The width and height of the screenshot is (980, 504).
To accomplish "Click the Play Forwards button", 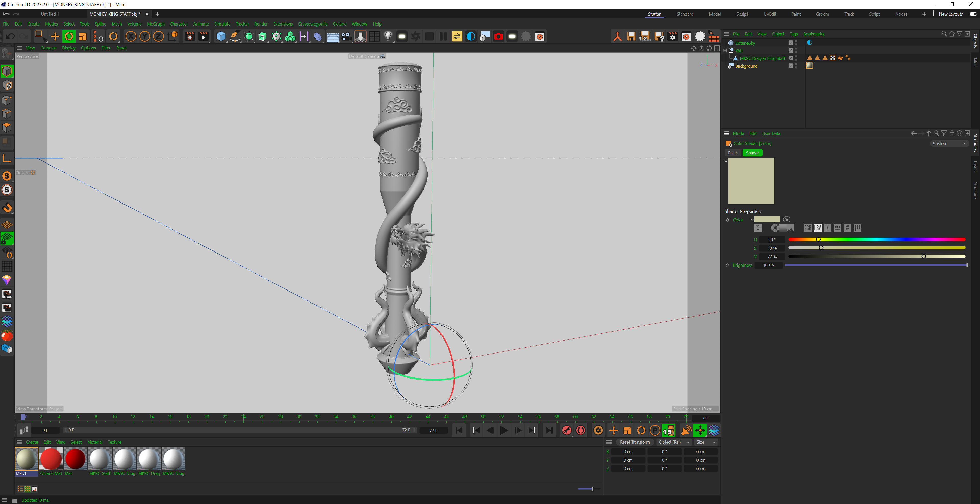I will pos(504,430).
